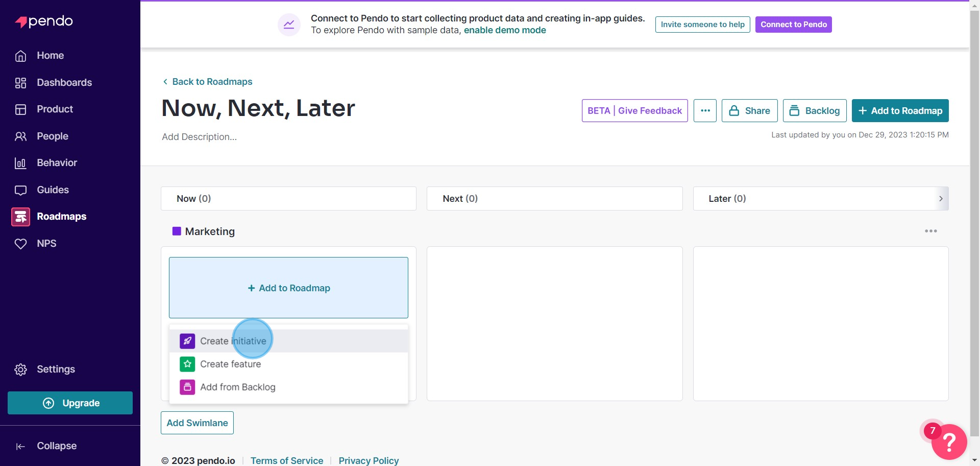Screen dimensions: 980x466
Task: Click the Last updated timestamp text
Action: pyautogui.click(x=860, y=135)
